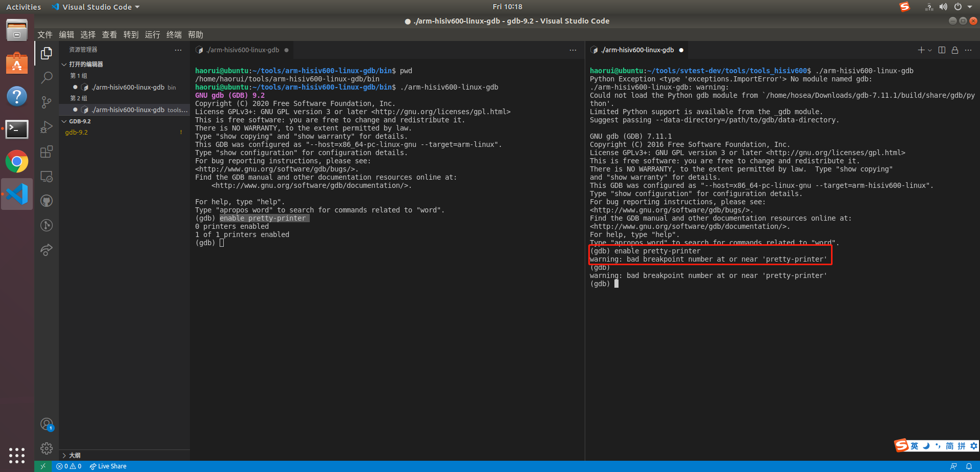Click the left terminal at the (gdb) prompt
This screenshot has width=980, height=472.
(x=209, y=243)
